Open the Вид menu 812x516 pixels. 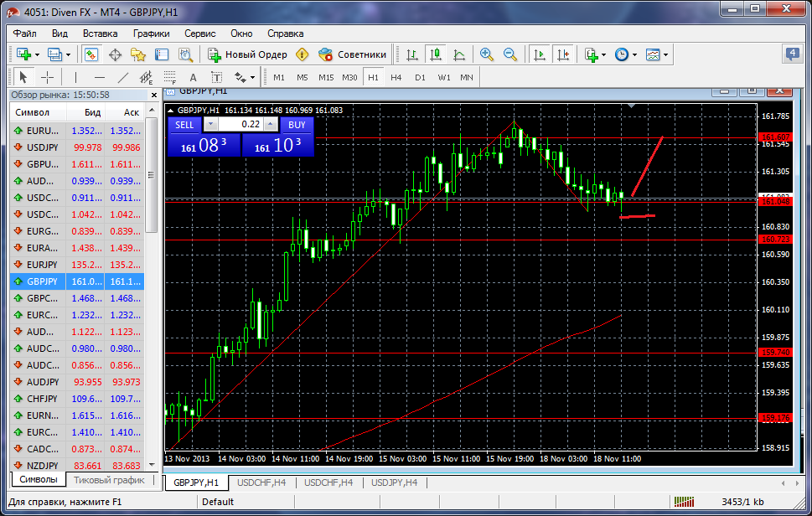pyautogui.click(x=59, y=34)
